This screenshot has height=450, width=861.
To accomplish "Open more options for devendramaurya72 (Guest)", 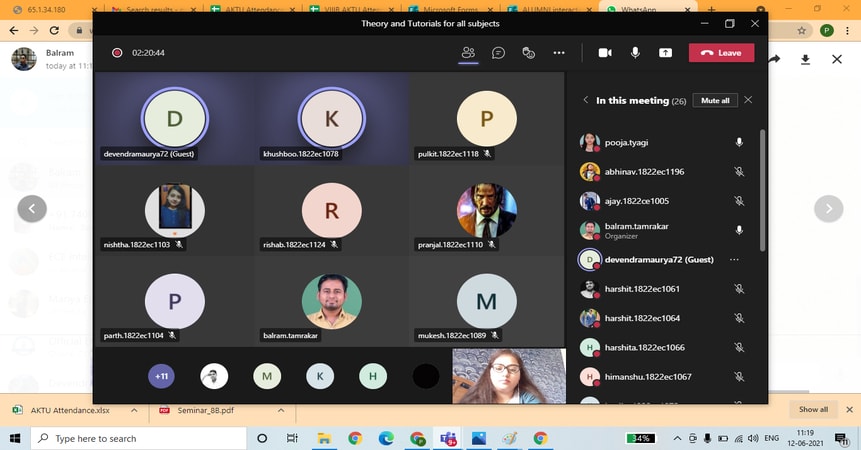I will 735,260.
